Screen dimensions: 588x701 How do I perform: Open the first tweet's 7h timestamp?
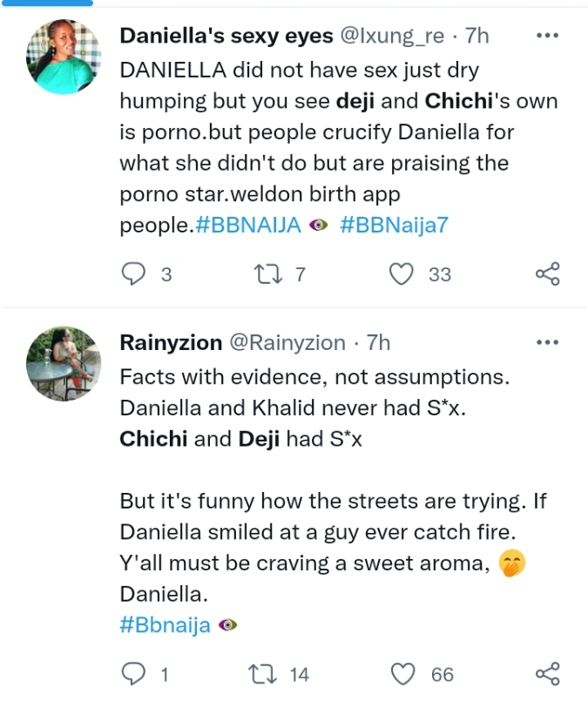(477, 36)
